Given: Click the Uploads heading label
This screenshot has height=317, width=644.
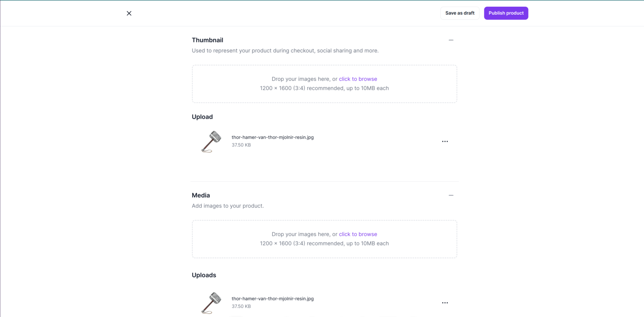Looking at the screenshot, I should click(x=204, y=275).
